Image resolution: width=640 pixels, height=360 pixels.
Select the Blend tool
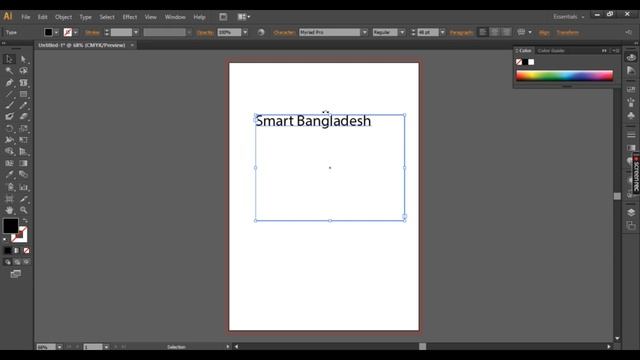(23, 175)
